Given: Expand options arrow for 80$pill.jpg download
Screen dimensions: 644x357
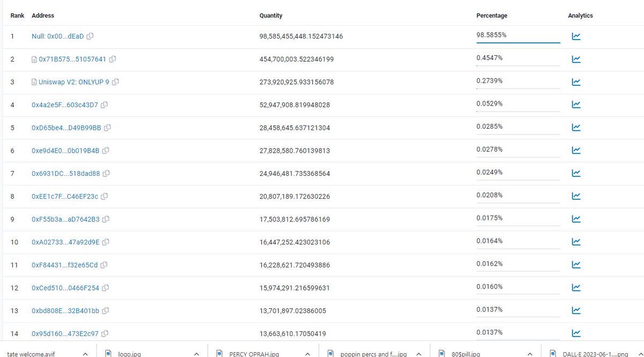Looking at the screenshot, I should (x=530, y=354).
